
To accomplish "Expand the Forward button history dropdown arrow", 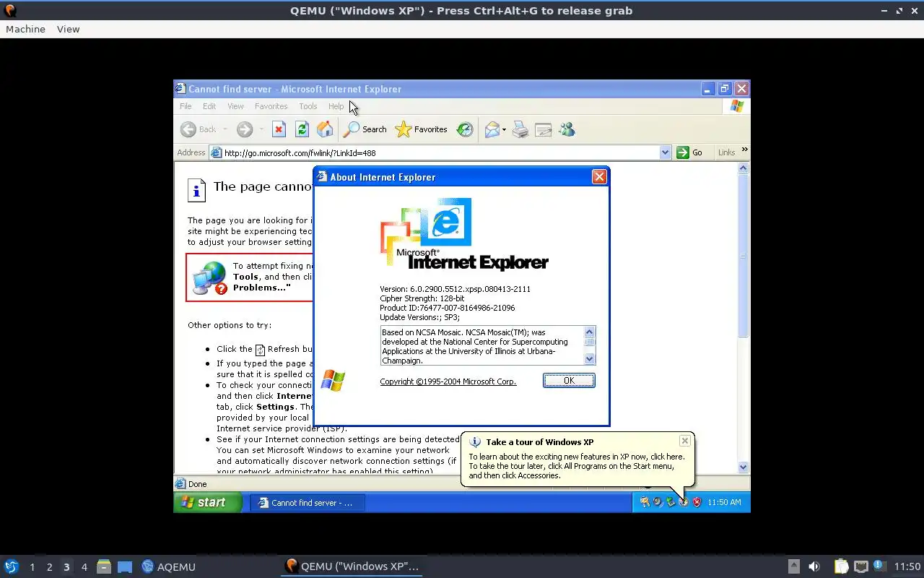I will tap(261, 129).
